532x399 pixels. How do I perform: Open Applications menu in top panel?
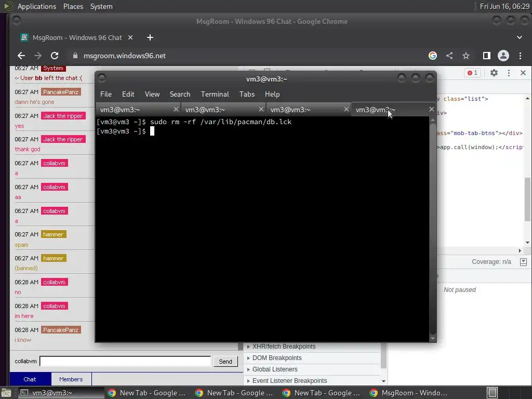pos(37,6)
